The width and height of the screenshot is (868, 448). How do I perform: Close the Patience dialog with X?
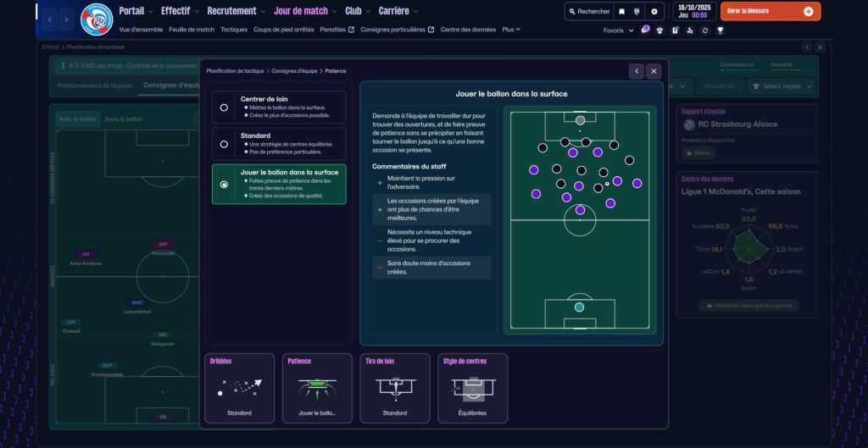(x=654, y=71)
